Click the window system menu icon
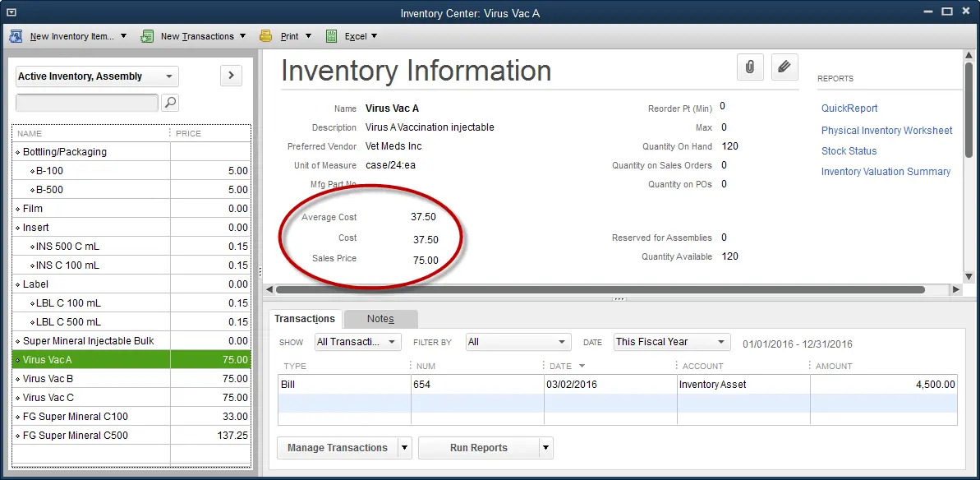This screenshot has height=480, width=980. pyautogui.click(x=11, y=12)
